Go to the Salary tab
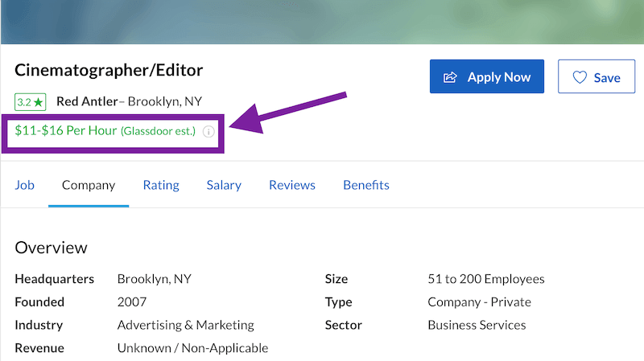This screenshot has height=361, width=644. click(x=224, y=185)
